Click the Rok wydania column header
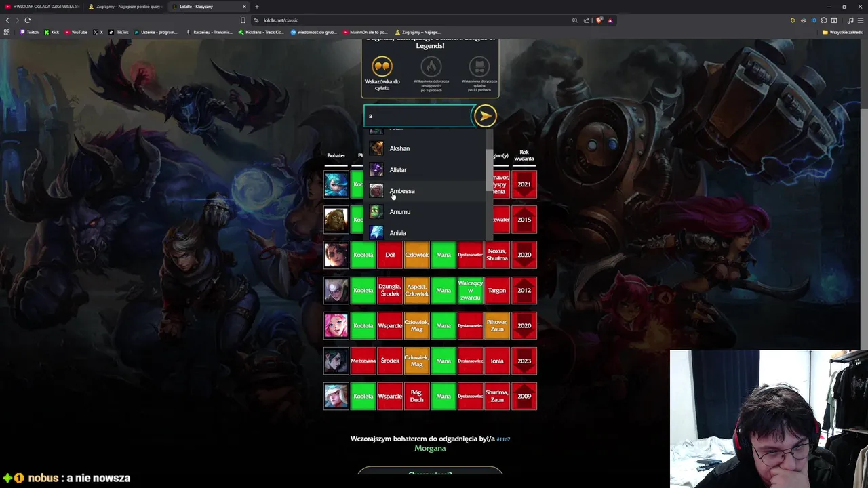Image resolution: width=868 pixels, height=488 pixels. [524, 156]
